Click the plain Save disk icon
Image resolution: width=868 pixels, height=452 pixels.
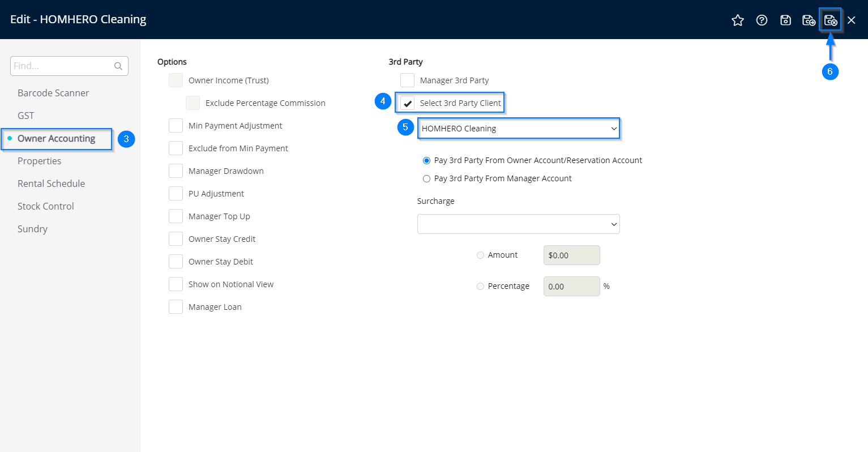click(x=785, y=20)
